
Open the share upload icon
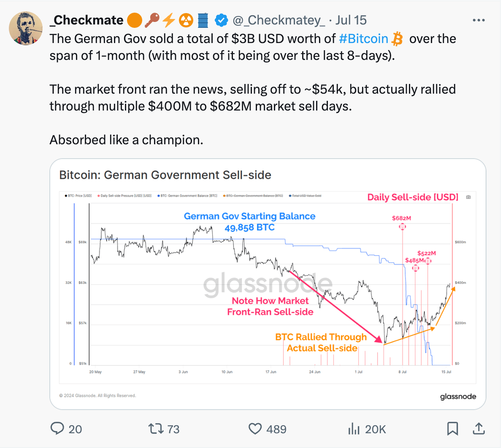click(479, 429)
